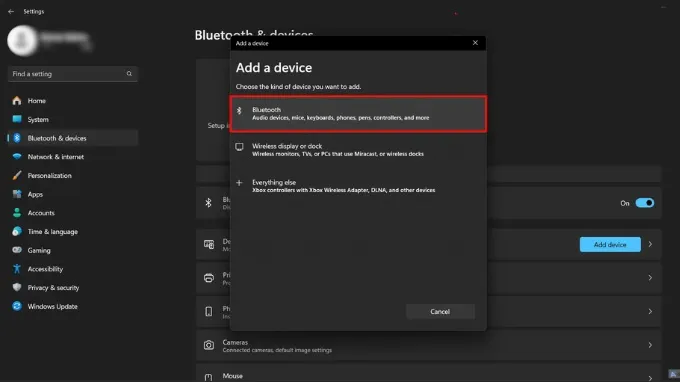Focus the Find a setting search box
This screenshot has height=382, width=680.
(73, 74)
